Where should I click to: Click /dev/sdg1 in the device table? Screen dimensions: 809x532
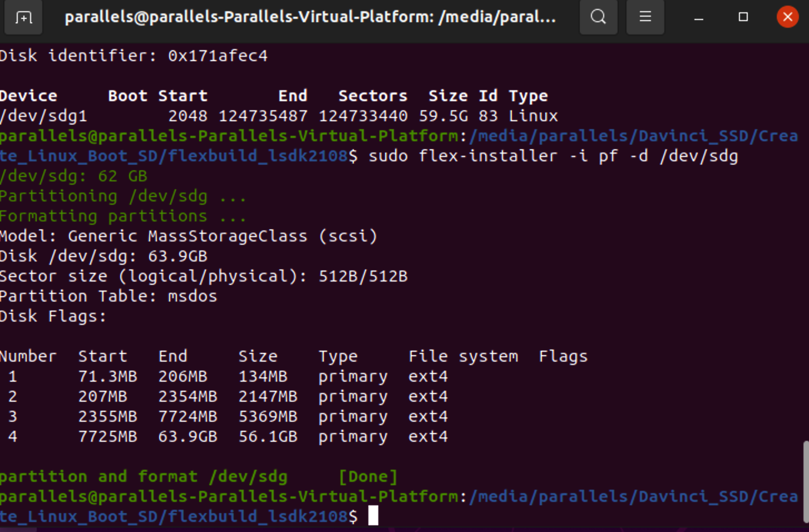click(43, 116)
